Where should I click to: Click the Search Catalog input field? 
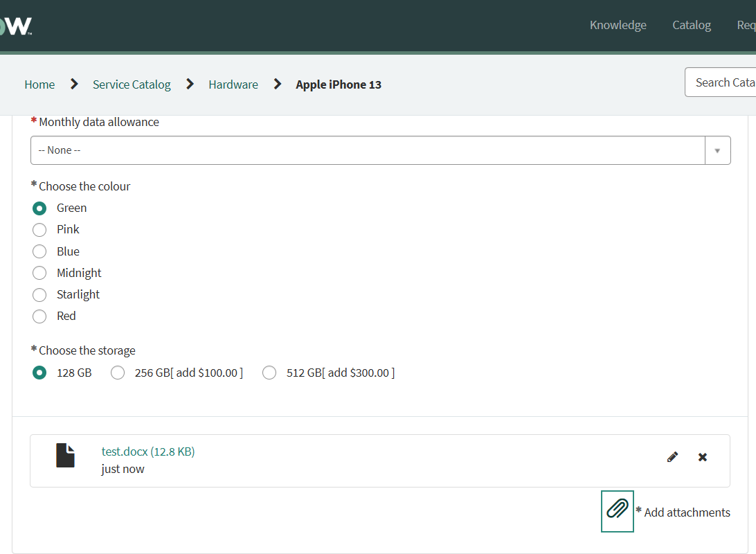[x=720, y=82]
